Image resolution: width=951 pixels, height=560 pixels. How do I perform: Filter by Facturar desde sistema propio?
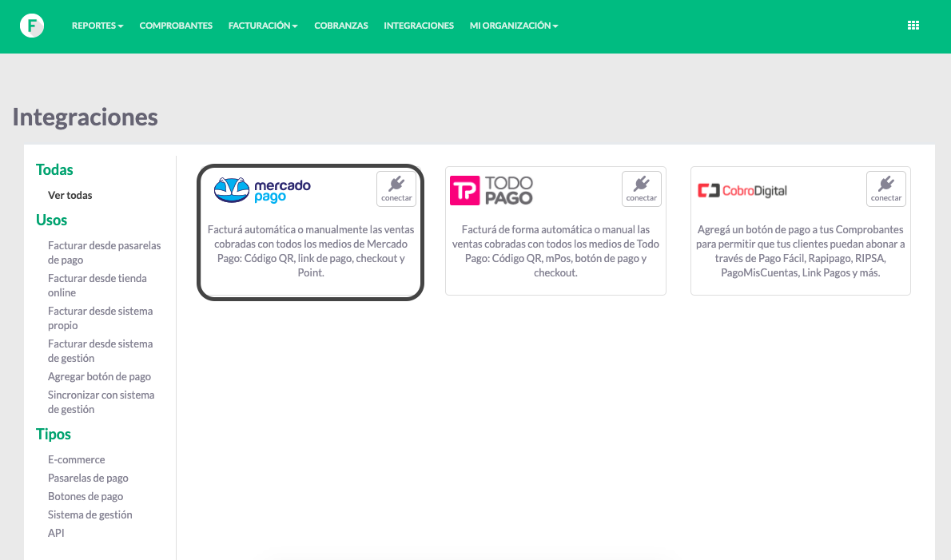click(100, 318)
